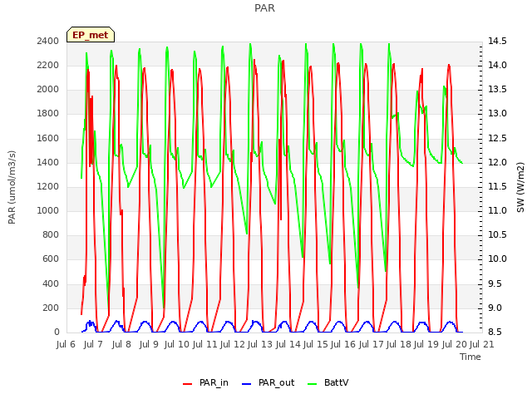Click the Jul 14 x-axis tick label
Image resolution: width=532 pixels, height=399 pixels.
pos(288,345)
